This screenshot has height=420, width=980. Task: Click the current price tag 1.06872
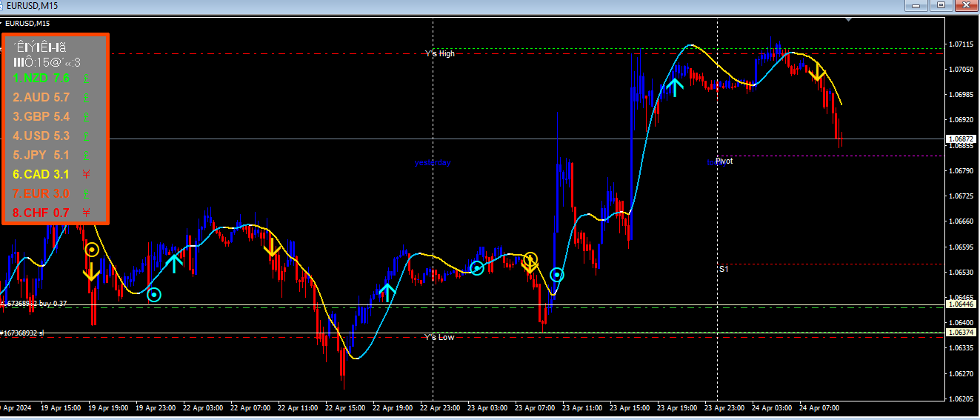960,139
